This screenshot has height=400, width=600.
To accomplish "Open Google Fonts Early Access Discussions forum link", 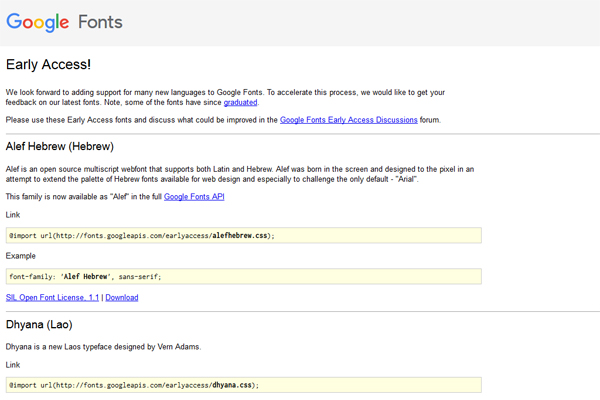I will tap(349, 120).
